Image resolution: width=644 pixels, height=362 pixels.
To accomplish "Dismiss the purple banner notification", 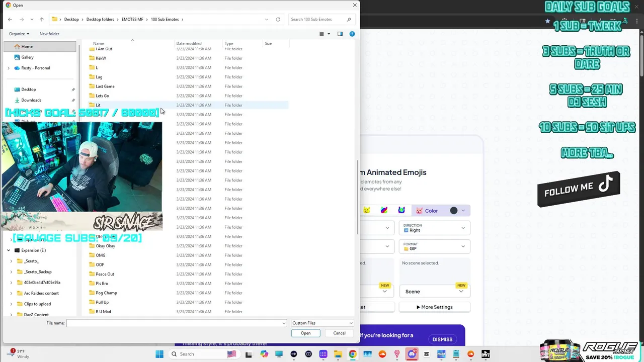I will click(x=442, y=339).
